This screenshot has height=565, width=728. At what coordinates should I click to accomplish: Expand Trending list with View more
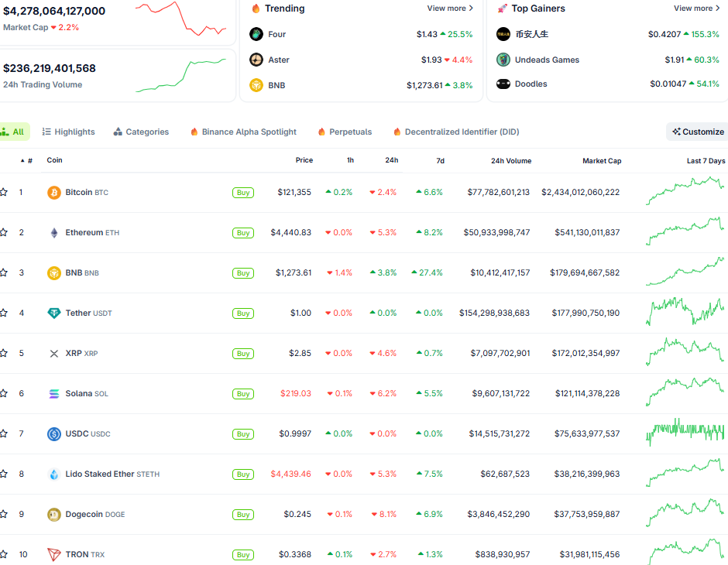point(450,9)
